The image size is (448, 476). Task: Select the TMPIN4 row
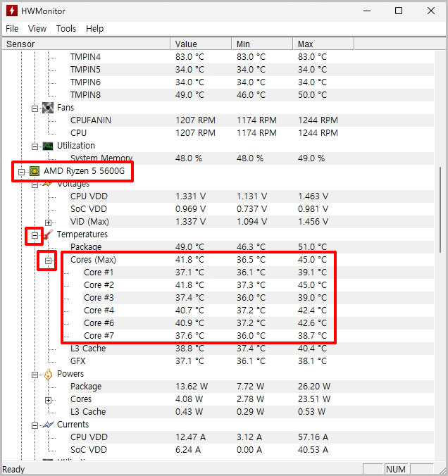tap(251, 57)
